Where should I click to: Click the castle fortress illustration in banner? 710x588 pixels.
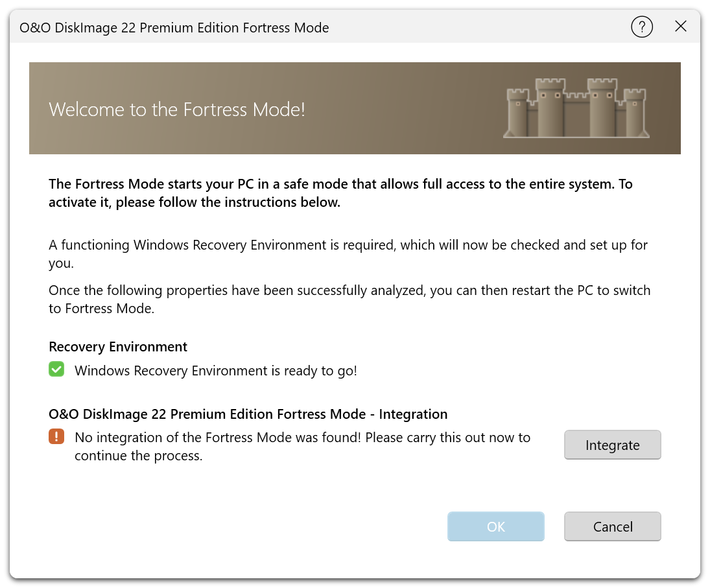576,109
